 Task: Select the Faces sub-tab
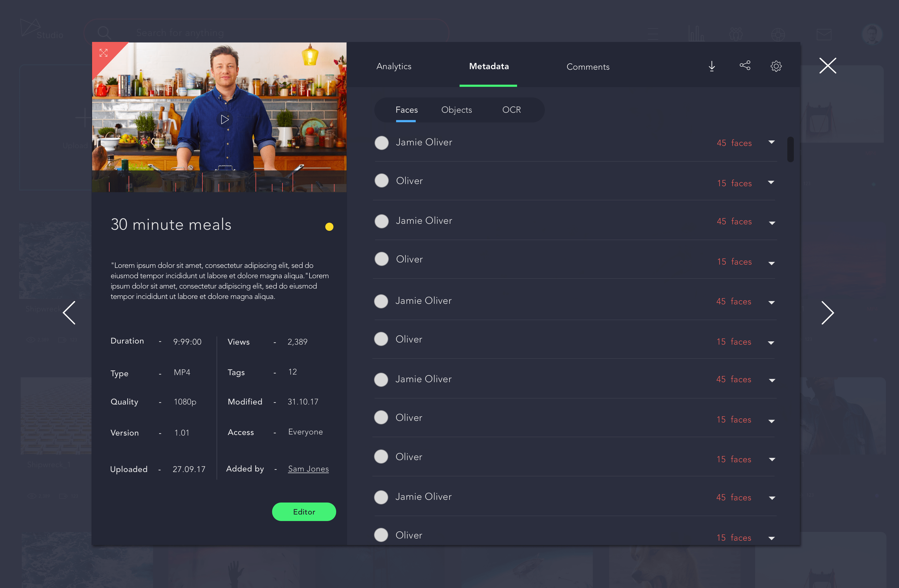(x=406, y=110)
